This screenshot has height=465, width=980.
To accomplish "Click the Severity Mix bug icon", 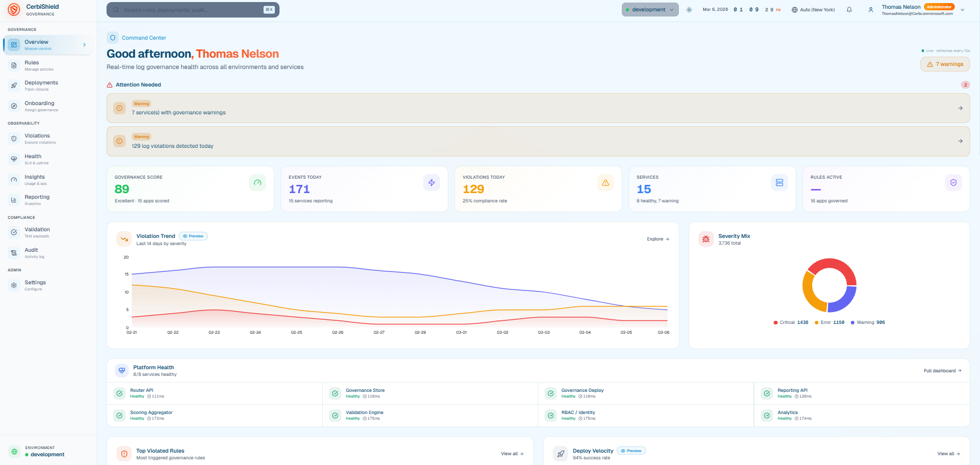I will point(706,239).
